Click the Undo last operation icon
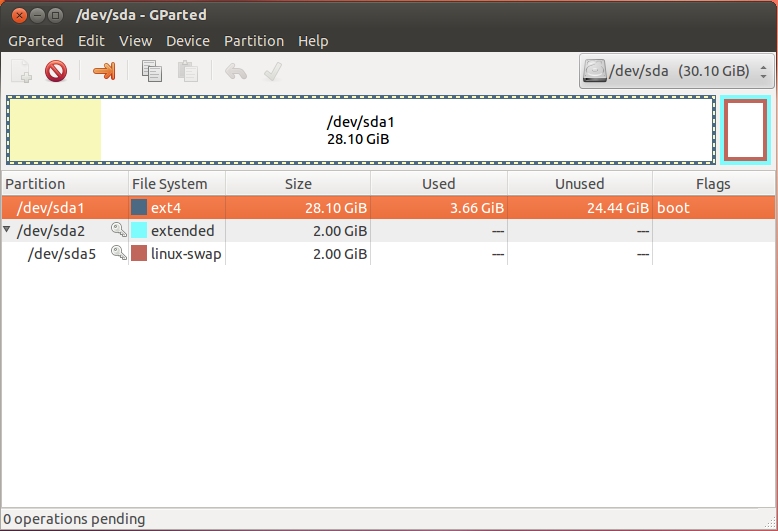The height and width of the screenshot is (531, 778). (x=236, y=71)
